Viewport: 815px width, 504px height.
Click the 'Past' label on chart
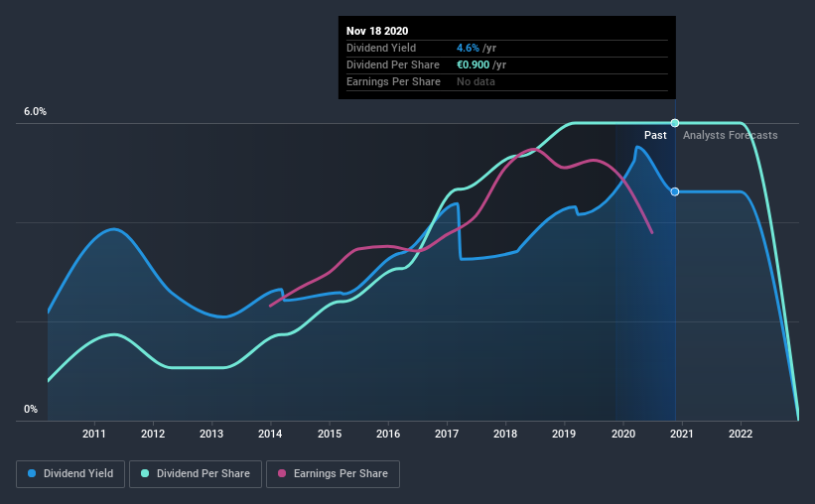[655, 135]
